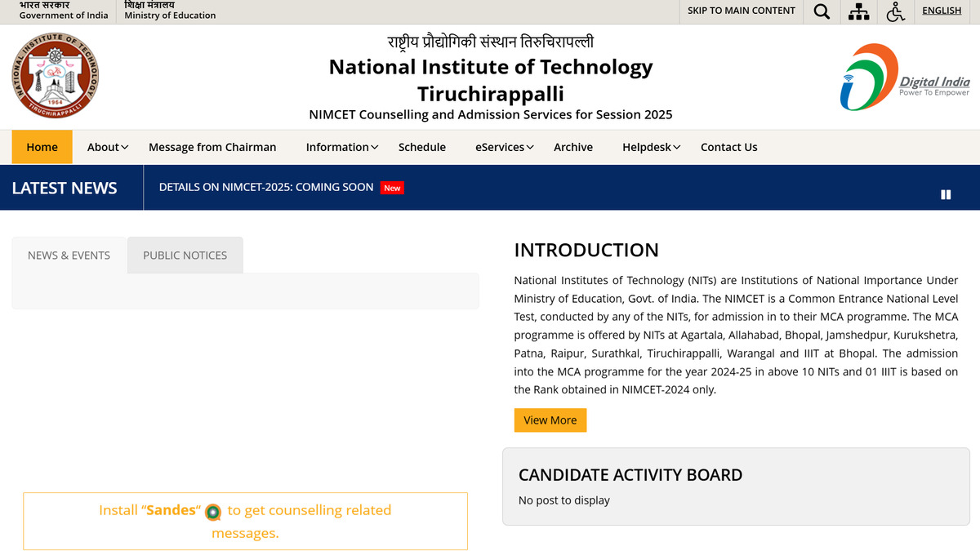The height and width of the screenshot is (551, 980).
Task: Switch to the Public Notices tab
Action: [185, 256]
